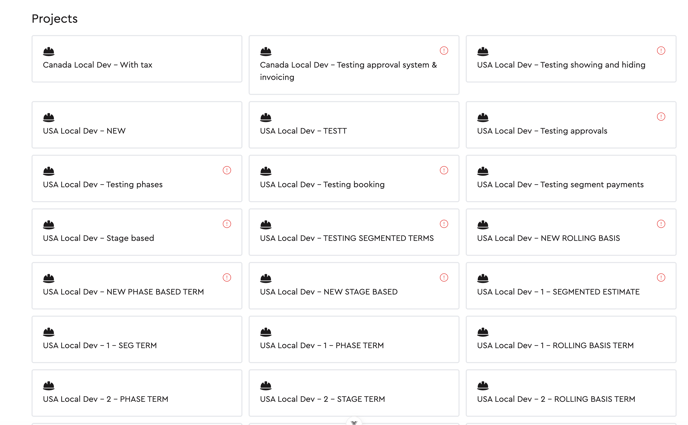Open USA Local Dev – NEW project
The image size is (688, 425).
[x=136, y=125]
